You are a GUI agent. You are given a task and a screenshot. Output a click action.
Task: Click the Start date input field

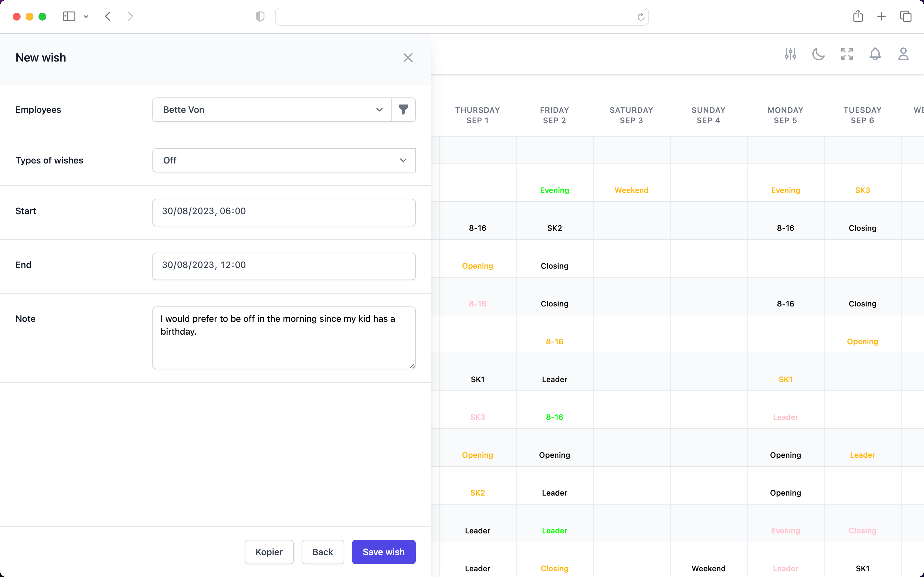pyautogui.click(x=284, y=211)
